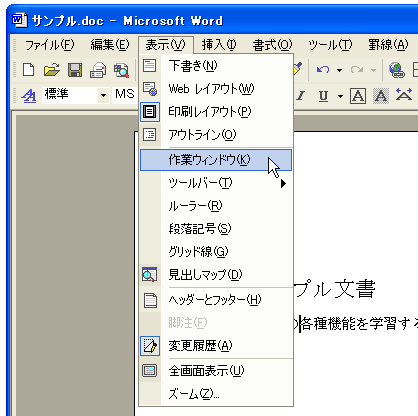Viewport: 418px width, 416px height.
Task: Click the ヘッダーとフッター page icon
Action: tap(150, 300)
